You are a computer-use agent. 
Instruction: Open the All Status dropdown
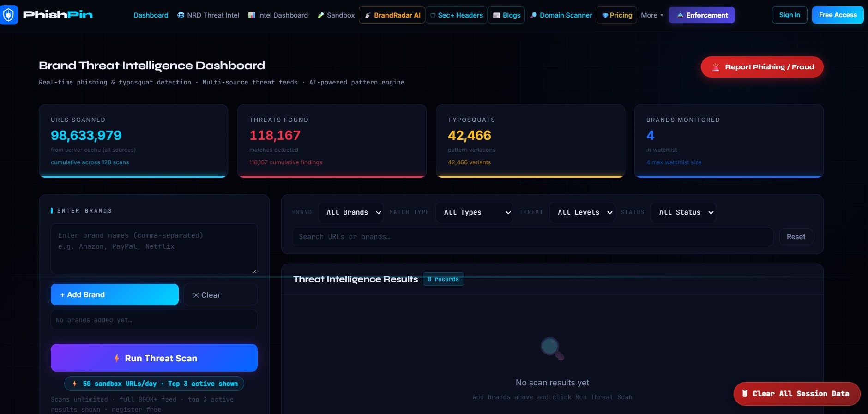683,212
